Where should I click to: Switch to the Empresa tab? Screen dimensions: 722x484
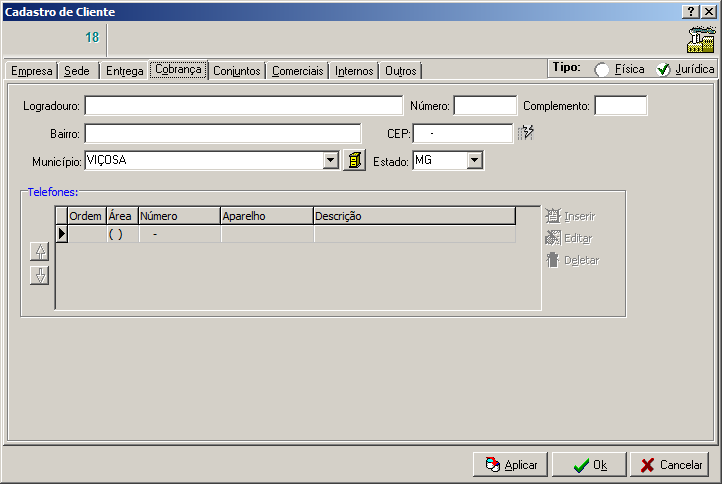[30, 71]
